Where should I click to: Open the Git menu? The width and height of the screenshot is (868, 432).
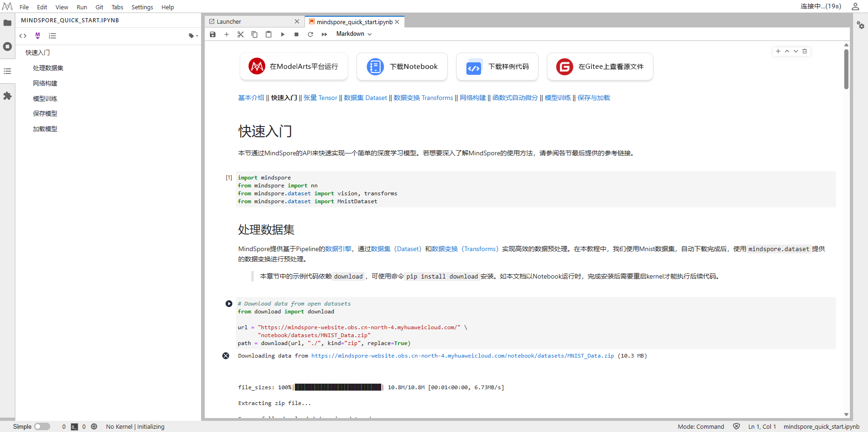[x=99, y=7]
